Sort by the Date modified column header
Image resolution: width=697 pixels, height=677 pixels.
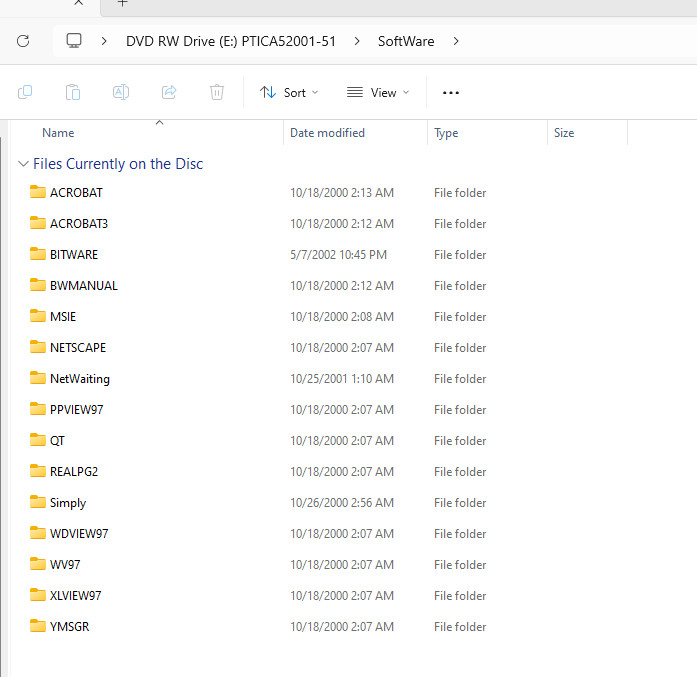327,133
